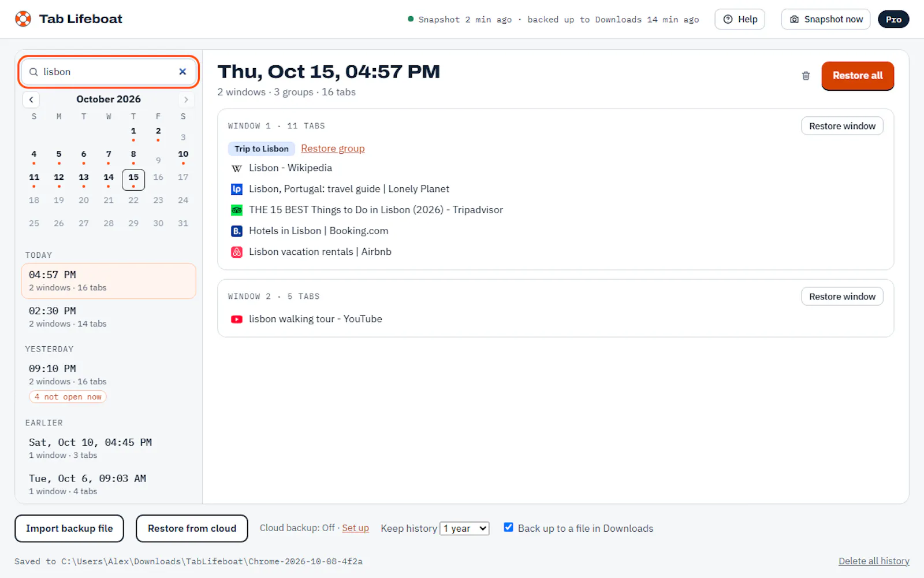924x578 pixels.
Task: Click Restore from cloud
Action: (192, 528)
